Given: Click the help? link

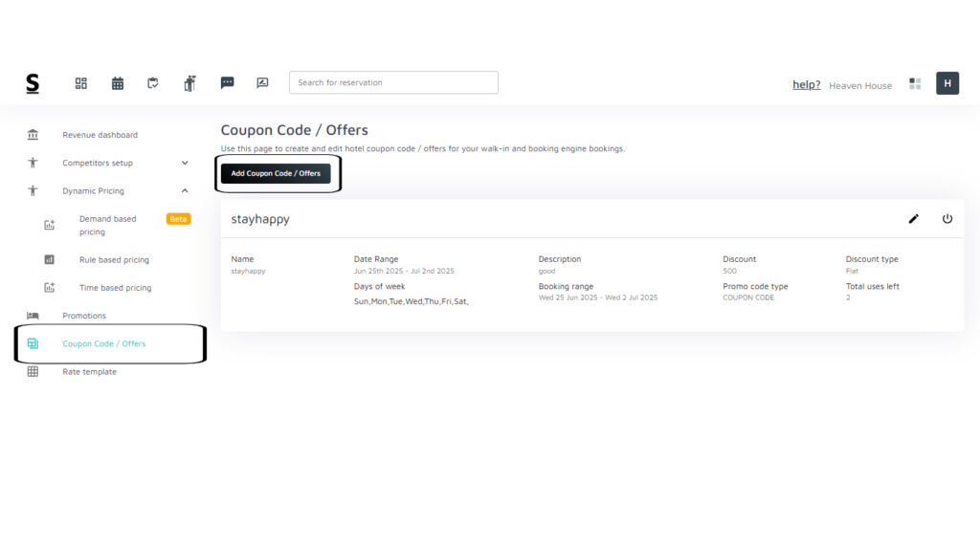Looking at the screenshot, I should 806,85.
